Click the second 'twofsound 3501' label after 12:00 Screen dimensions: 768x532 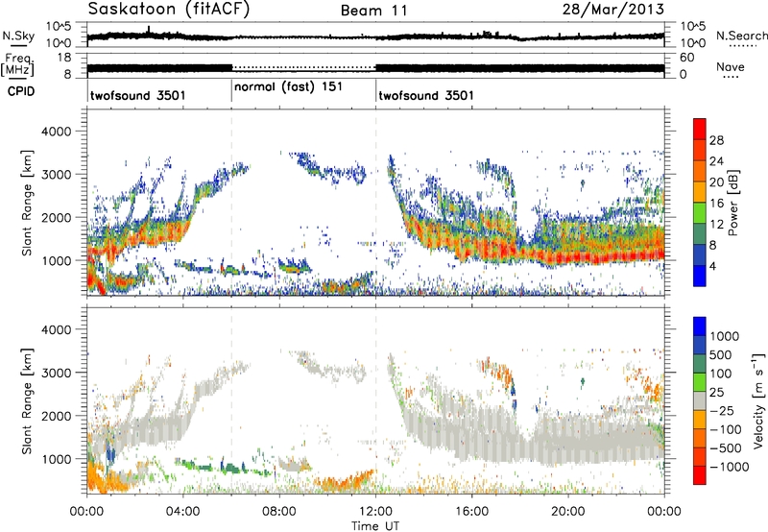coord(426,95)
